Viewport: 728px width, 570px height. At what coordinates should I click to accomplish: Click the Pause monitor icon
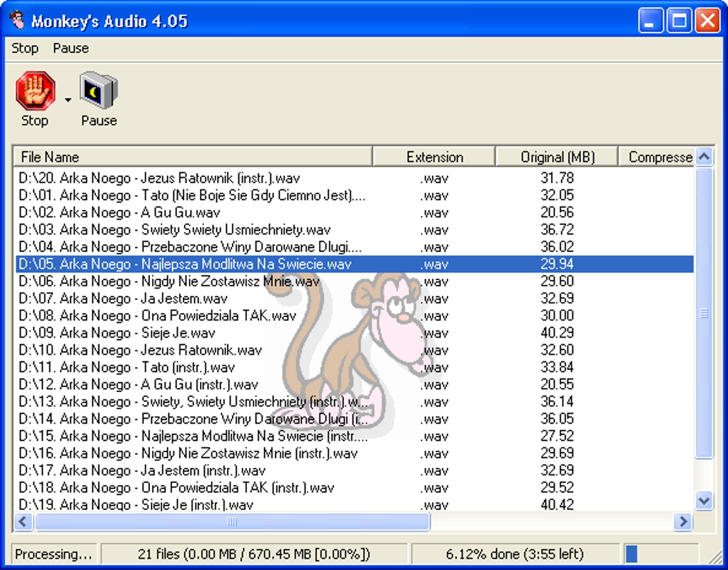pos(98,90)
